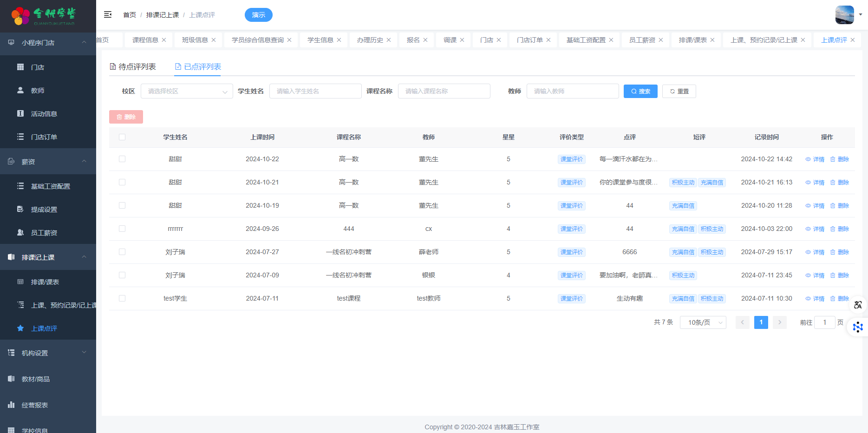The width and height of the screenshot is (868, 433).
Task: Click the 学生姓名 input field
Action: tap(315, 91)
